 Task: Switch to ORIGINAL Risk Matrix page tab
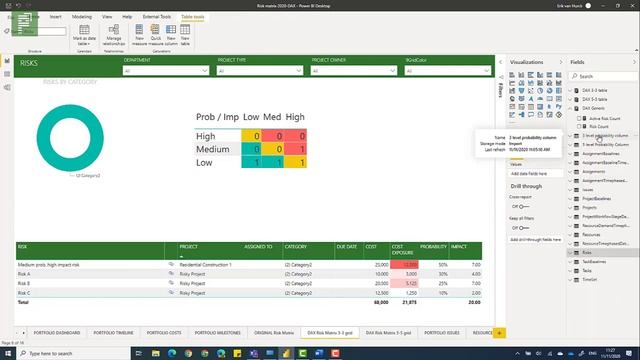point(274,333)
